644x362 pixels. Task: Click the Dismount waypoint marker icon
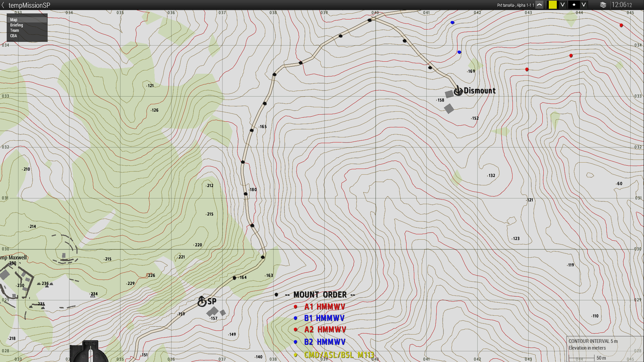[458, 91]
